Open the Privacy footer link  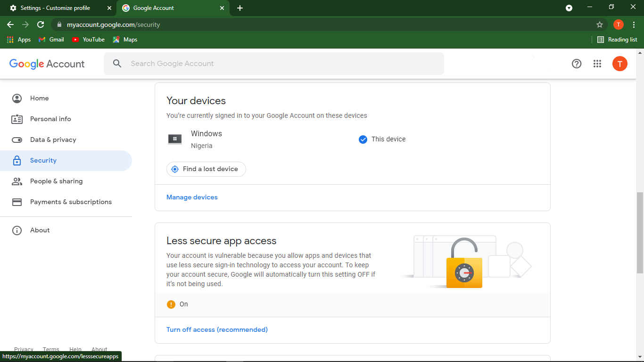24,350
